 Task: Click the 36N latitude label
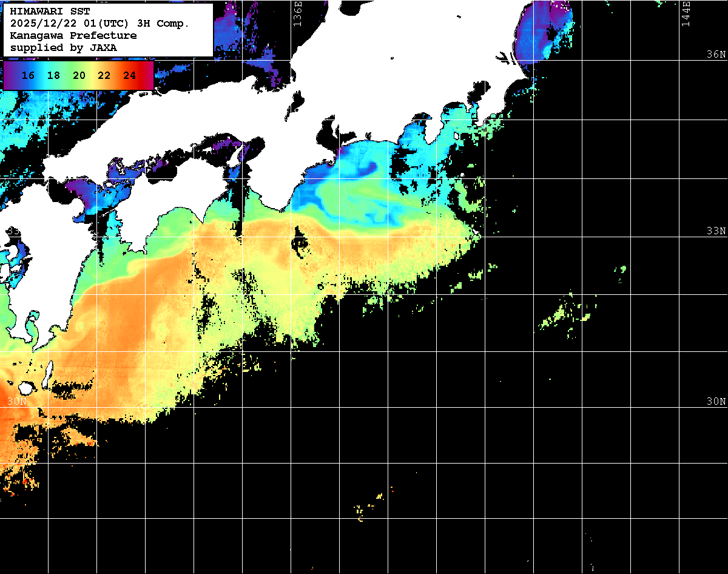click(x=716, y=55)
